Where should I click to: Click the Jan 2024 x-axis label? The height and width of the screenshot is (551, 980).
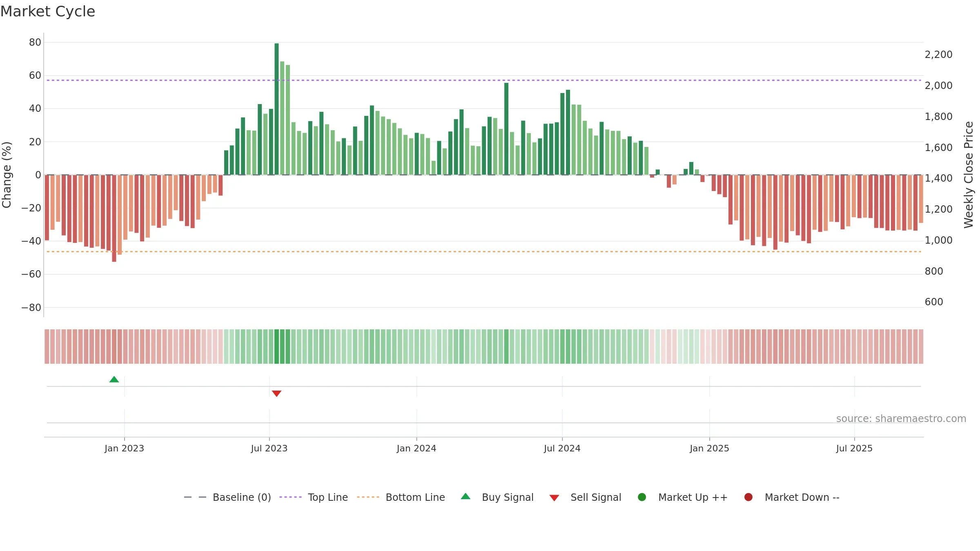(x=416, y=449)
